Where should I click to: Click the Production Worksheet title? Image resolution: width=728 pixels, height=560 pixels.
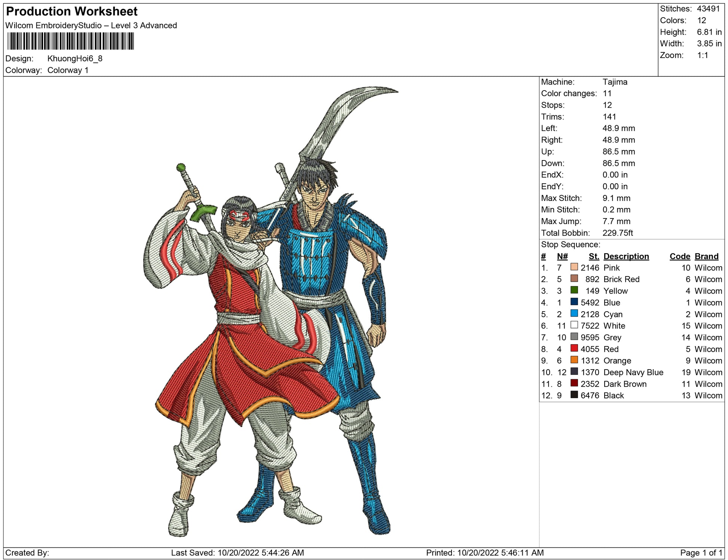(x=72, y=11)
